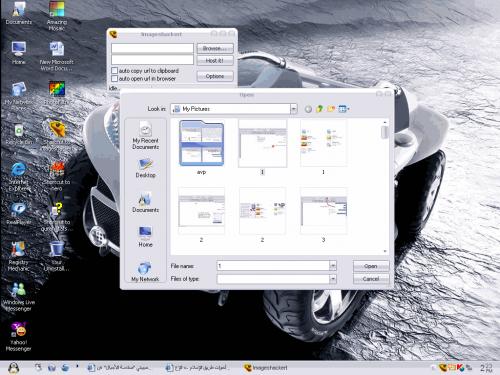The image size is (500, 375).
Task: Click the file list vertical scrollbar thumb
Action: (384, 132)
